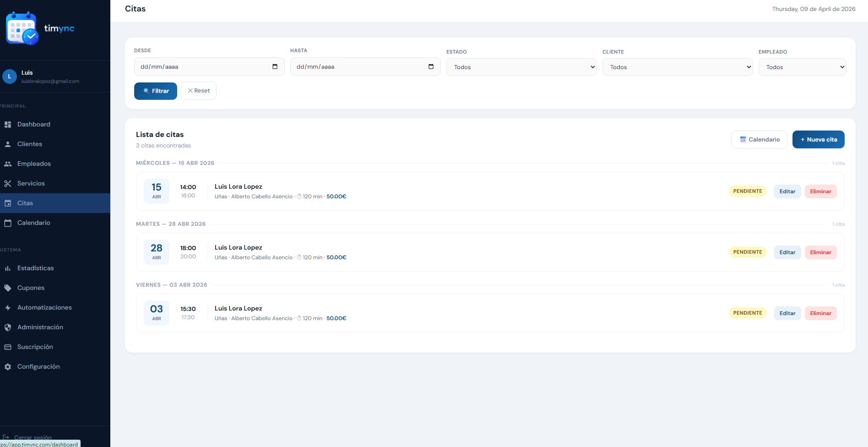Viewport: 868px width, 447px height.
Task: Click the timync calendar logo icon
Action: pos(22,28)
